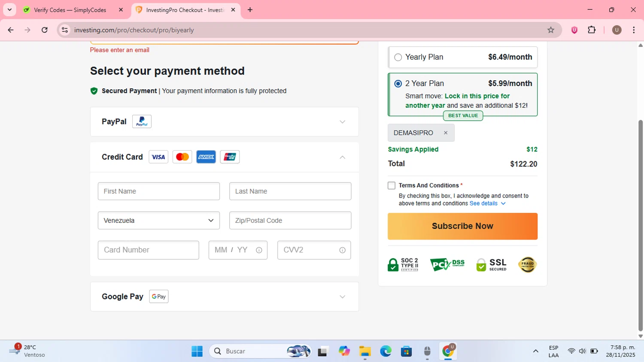Open Microsoft Store from the taskbar
This screenshot has height=362, width=644.
pos(406,351)
